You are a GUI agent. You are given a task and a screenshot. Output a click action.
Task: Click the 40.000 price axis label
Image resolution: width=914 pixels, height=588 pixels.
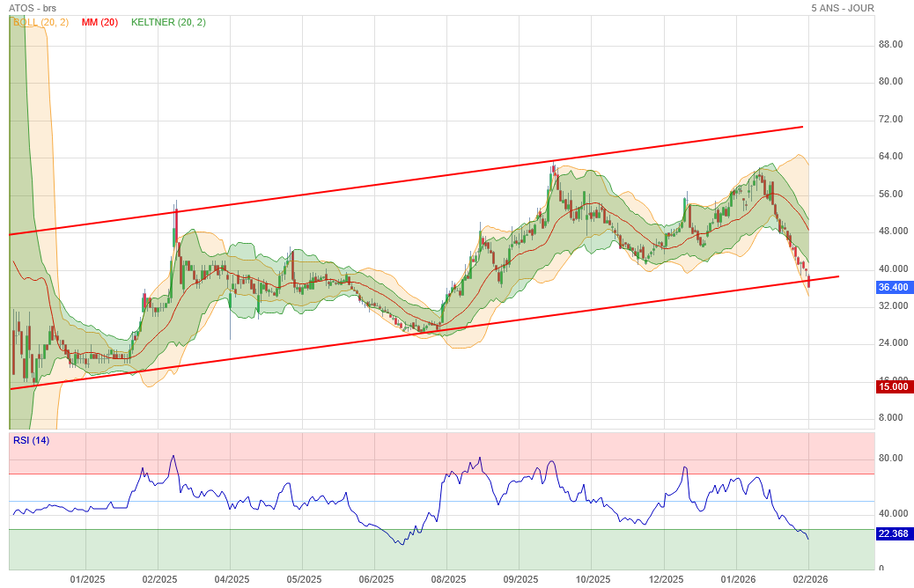[x=893, y=269]
